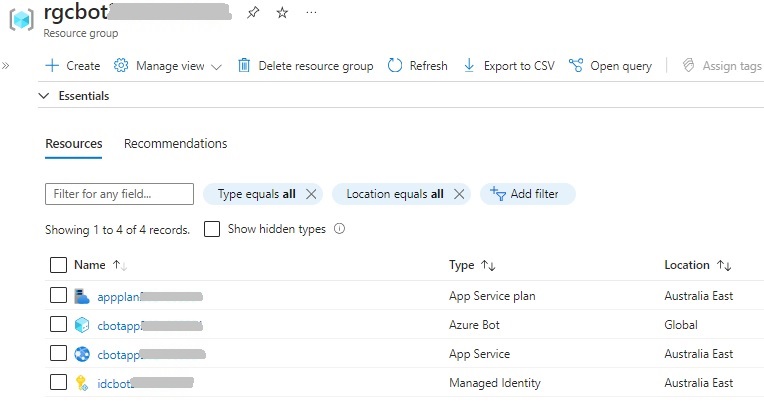Select the App Service plan row checkbox
Screen dimensions: 764x409
pos(58,296)
